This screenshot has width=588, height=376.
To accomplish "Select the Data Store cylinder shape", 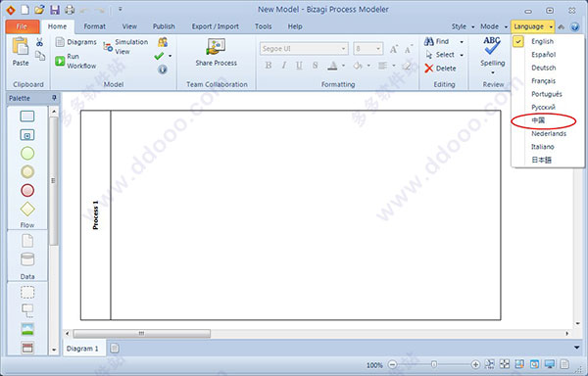I will tap(27, 259).
